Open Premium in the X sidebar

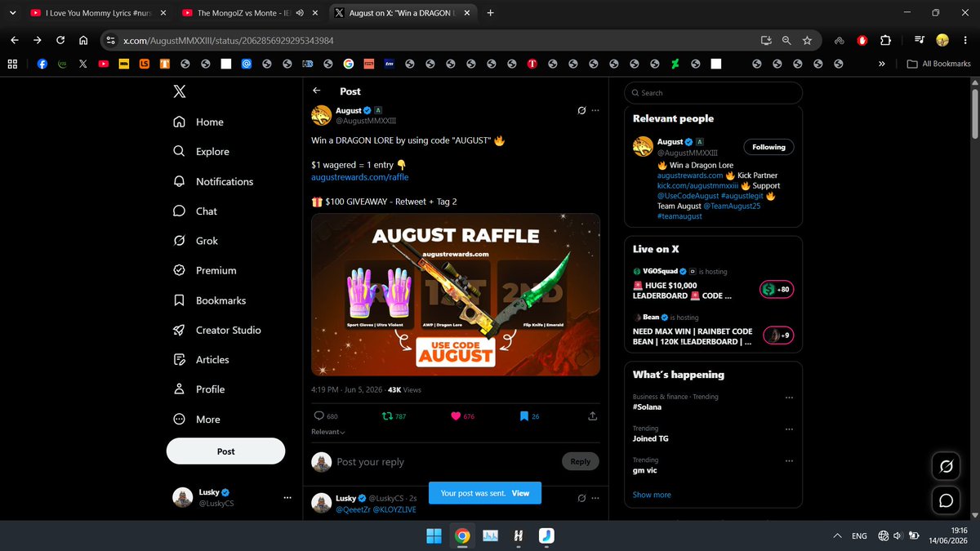(x=204, y=270)
